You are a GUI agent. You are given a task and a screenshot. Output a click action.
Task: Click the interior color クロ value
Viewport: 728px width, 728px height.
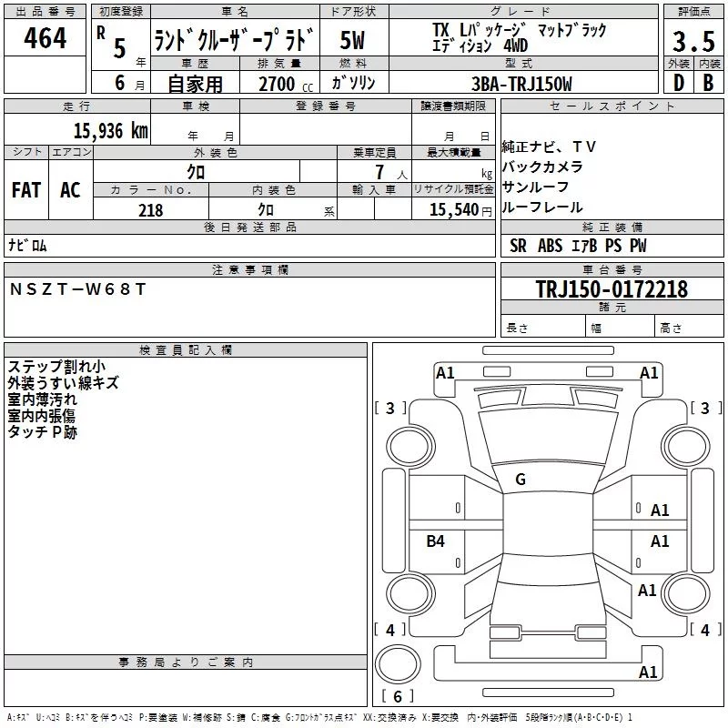coord(266,210)
